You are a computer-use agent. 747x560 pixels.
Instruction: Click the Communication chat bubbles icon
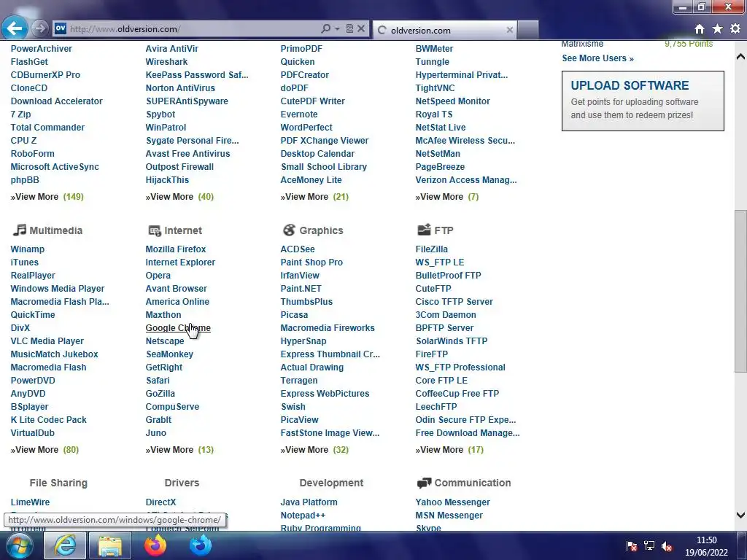coord(424,483)
